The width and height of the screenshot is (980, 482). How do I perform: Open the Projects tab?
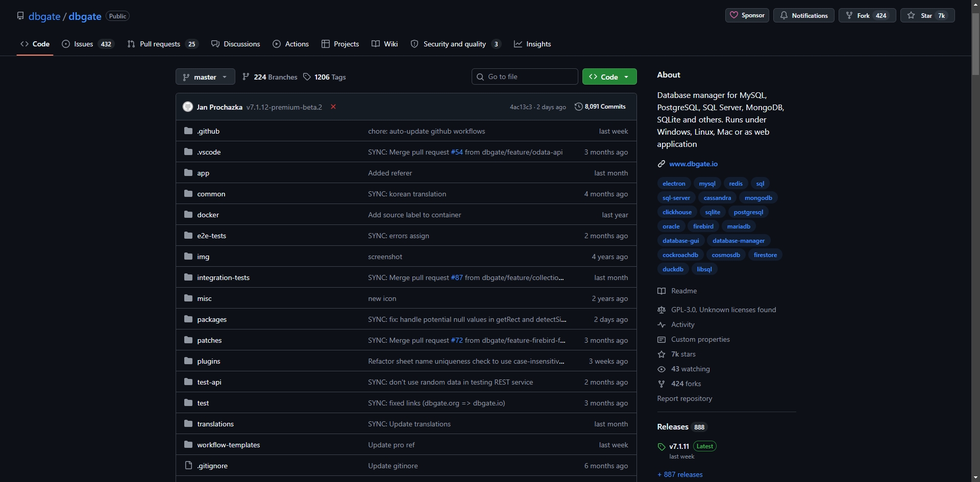(340, 44)
